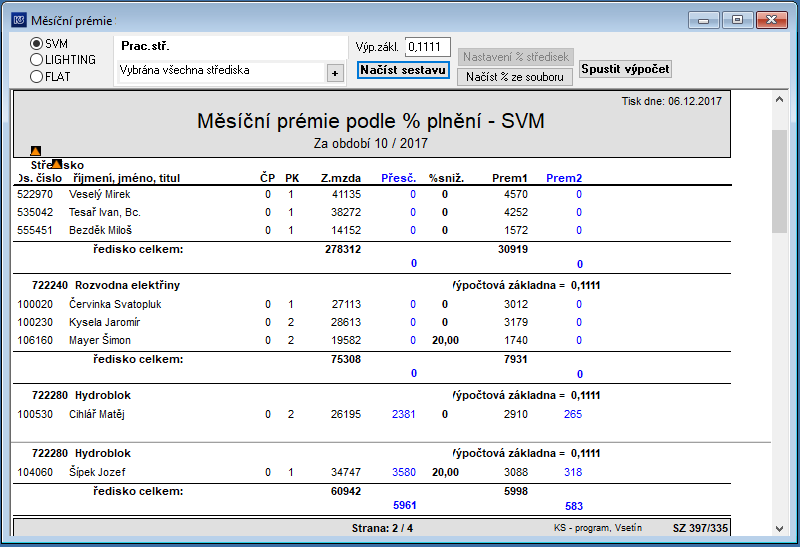Click the row name Šípek Jozef
The height and width of the screenshot is (547, 800).
pos(97,472)
